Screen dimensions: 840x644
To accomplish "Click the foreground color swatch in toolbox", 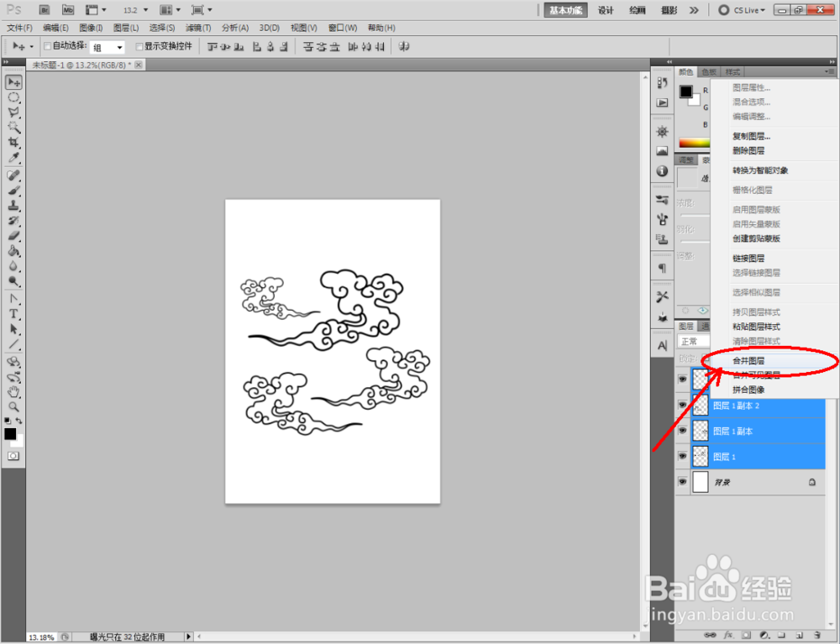I will click(x=10, y=433).
